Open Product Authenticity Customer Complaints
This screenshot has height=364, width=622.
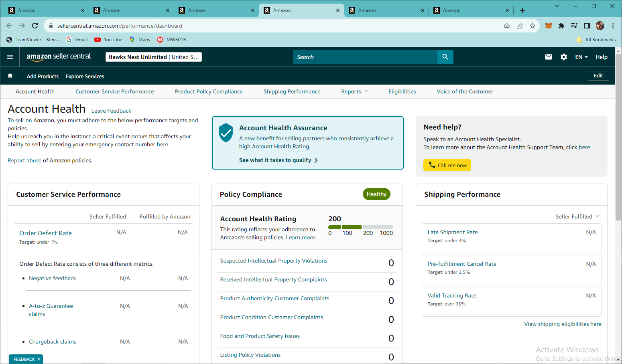[x=274, y=298]
